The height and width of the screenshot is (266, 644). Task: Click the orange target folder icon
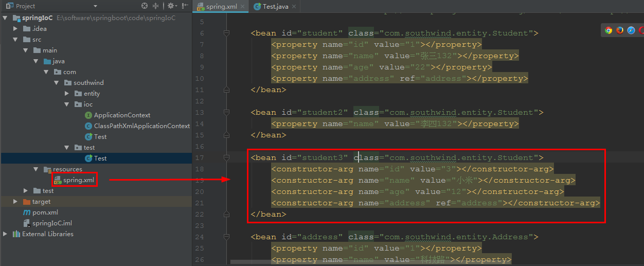click(27, 202)
